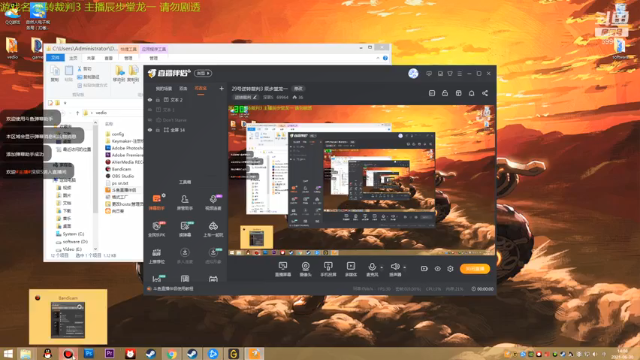Click the Bandicam taskbar preview thumbnail
640x360 pixels.
(68, 317)
